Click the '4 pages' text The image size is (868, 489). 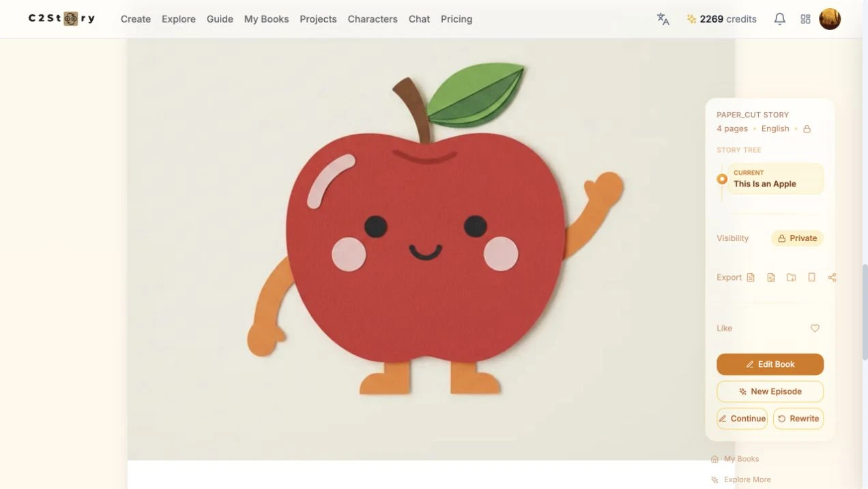732,128
